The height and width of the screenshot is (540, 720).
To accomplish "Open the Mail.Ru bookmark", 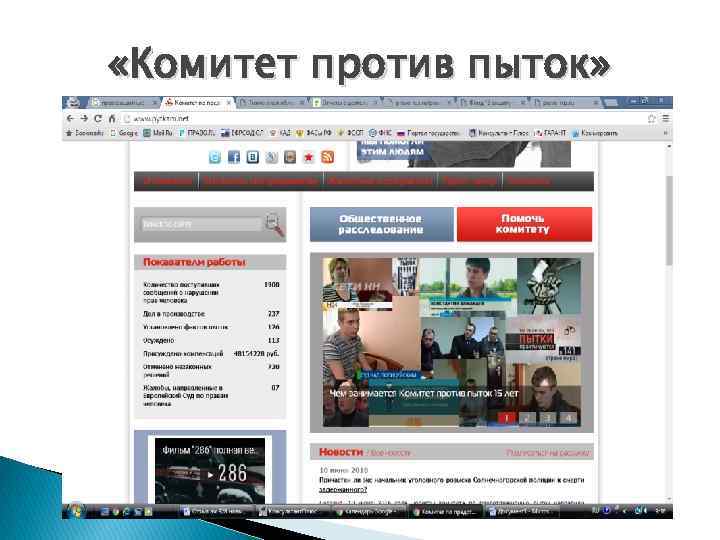I will tap(158, 133).
